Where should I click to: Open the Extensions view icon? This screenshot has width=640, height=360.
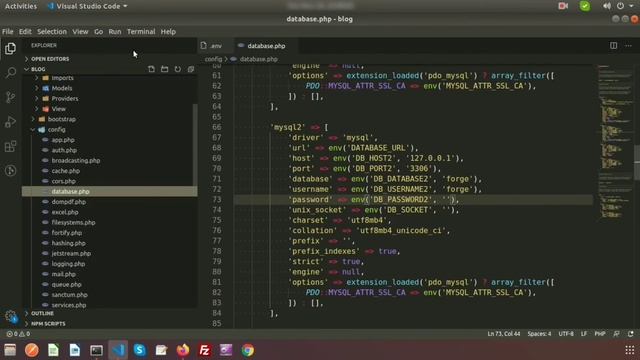coord(10,146)
